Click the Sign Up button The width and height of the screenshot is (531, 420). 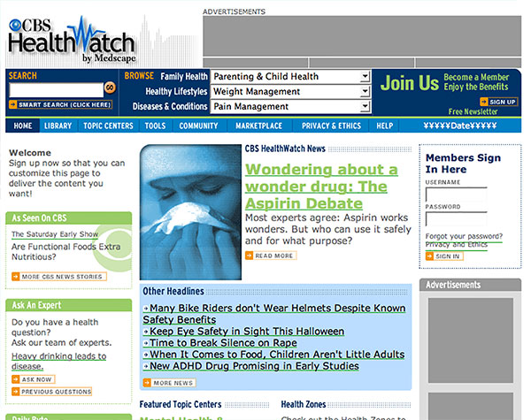click(498, 102)
